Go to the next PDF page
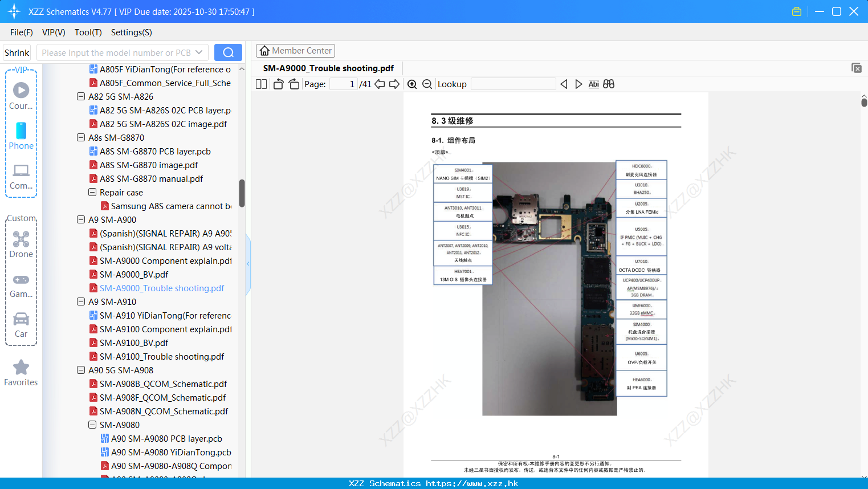 click(394, 84)
